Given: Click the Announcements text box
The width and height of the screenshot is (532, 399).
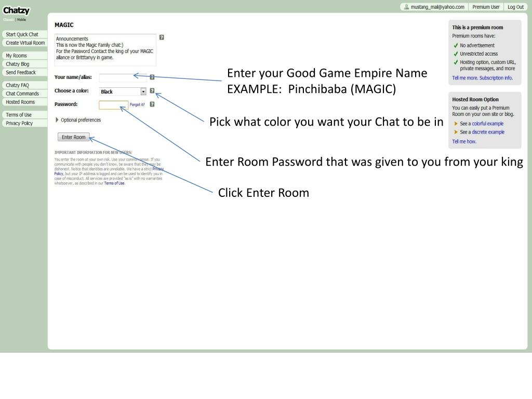Looking at the screenshot, I should click(105, 49).
